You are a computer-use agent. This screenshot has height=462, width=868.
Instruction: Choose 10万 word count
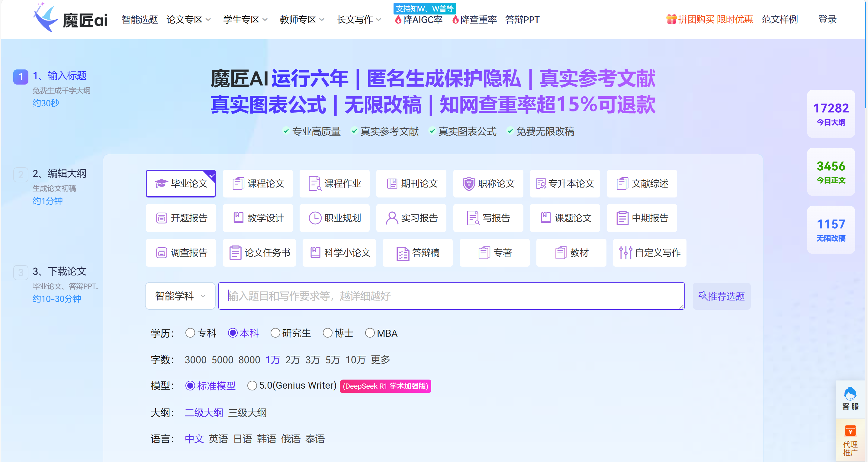[355, 360]
